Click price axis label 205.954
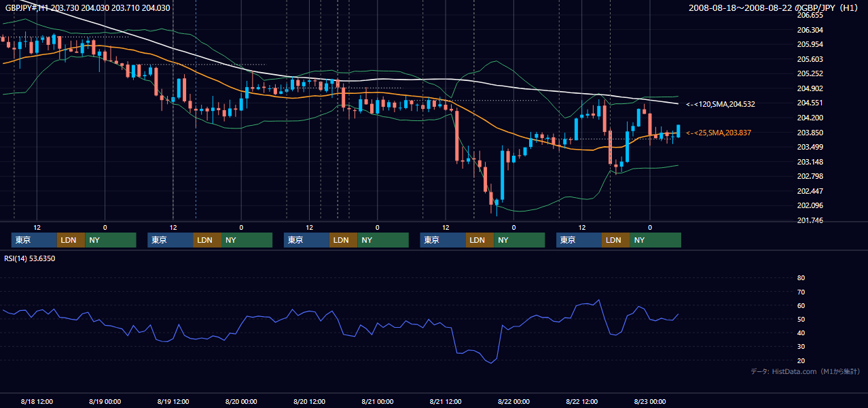868x408 pixels. click(x=810, y=44)
